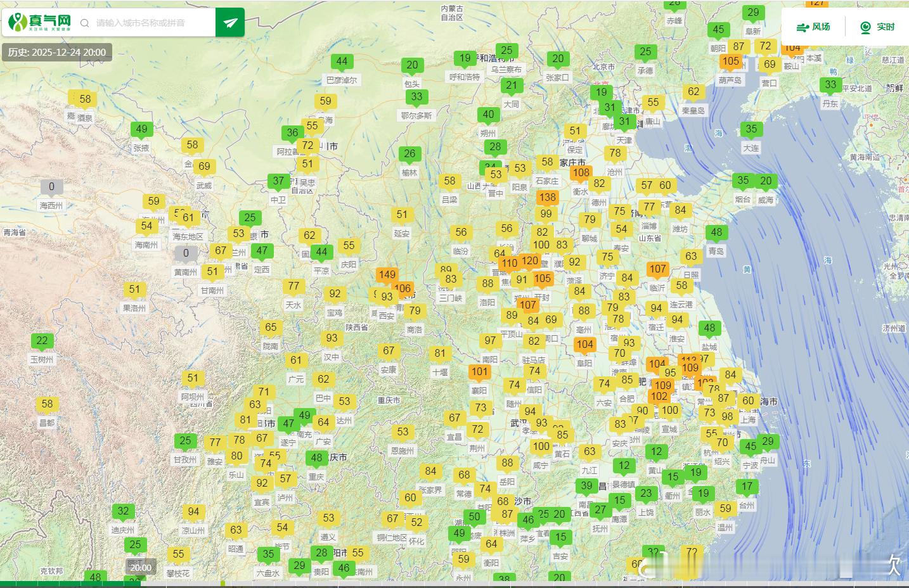Click the 历史 2025-12-24 20:00 time label
Viewport: 909px width, 588px height.
[57, 52]
